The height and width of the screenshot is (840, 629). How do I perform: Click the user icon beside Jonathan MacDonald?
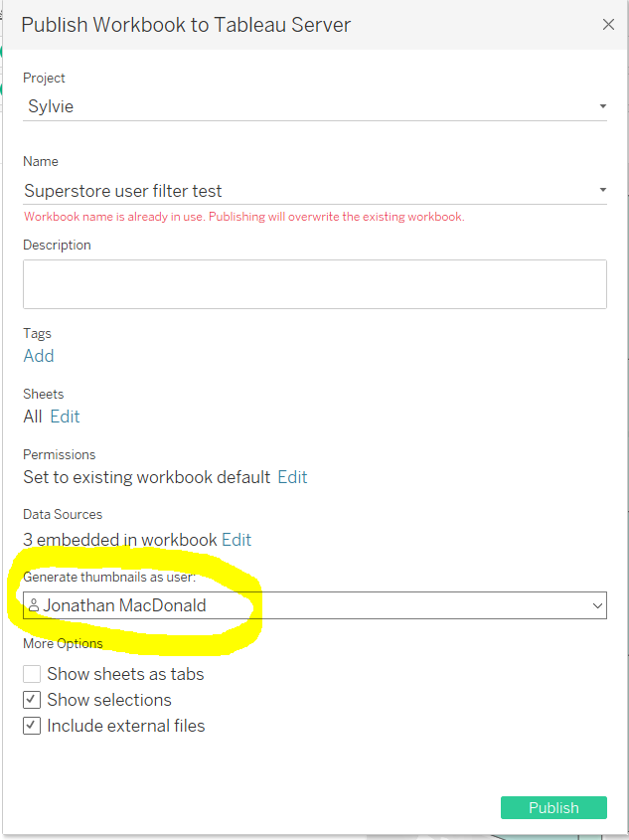(34, 605)
